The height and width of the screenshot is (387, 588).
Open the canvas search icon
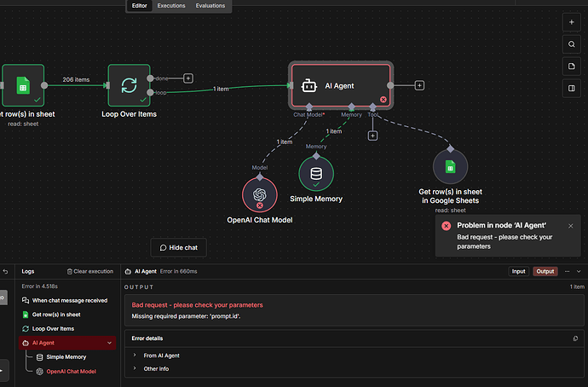pyautogui.click(x=570, y=44)
